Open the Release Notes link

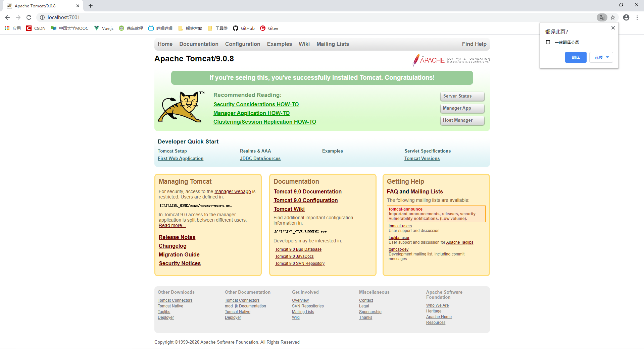(x=177, y=237)
